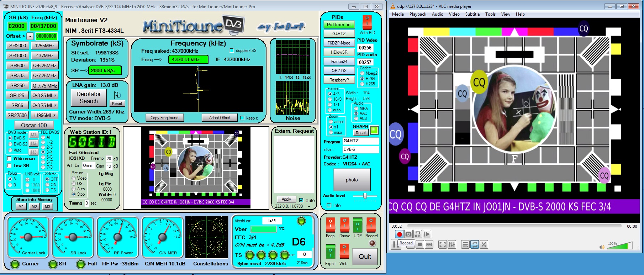
Task: Select 22kHz ON radio option
Action: 47,185
